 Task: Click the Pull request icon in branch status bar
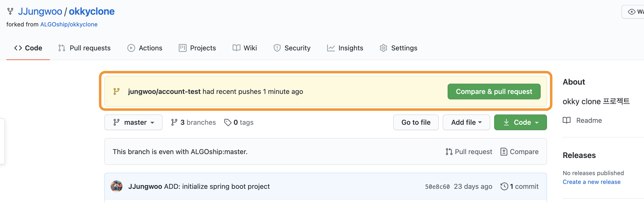coord(449,152)
